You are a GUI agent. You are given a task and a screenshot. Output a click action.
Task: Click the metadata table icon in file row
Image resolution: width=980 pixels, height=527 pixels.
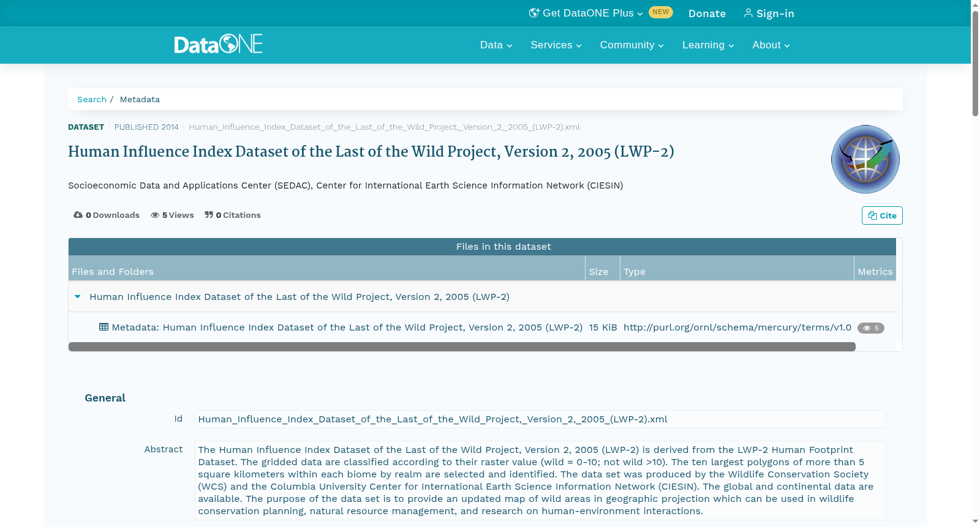click(x=104, y=327)
